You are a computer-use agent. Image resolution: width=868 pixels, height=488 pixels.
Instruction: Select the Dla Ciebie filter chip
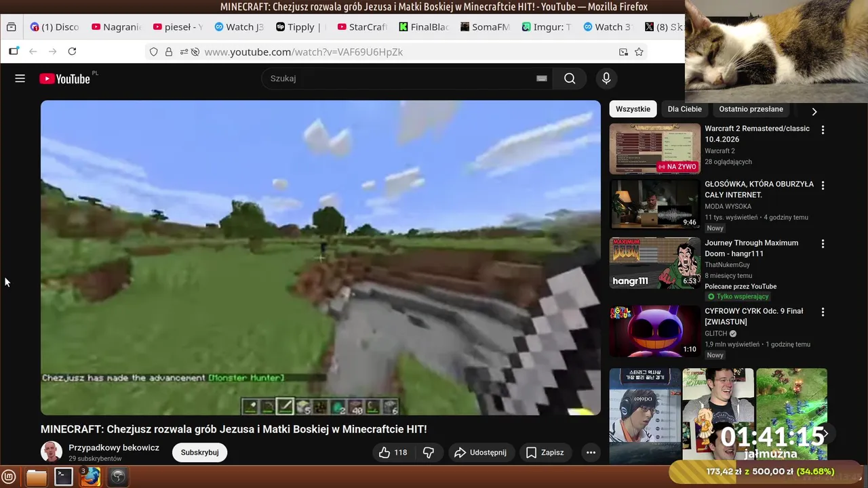(x=684, y=109)
